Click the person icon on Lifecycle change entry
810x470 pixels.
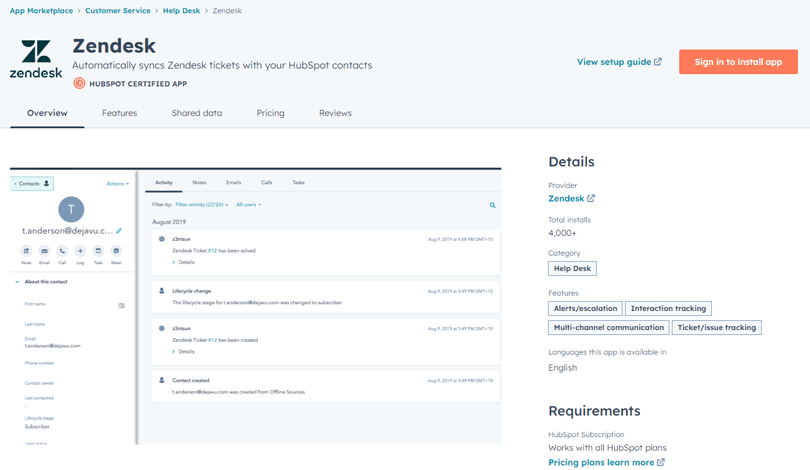click(162, 291)
